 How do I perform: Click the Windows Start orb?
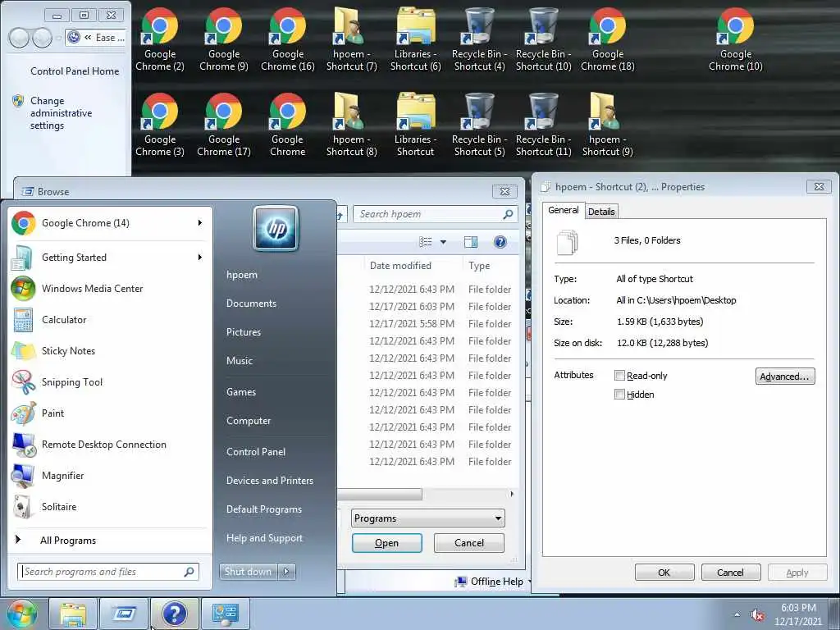pyautogui.click(x=21, y=614)
